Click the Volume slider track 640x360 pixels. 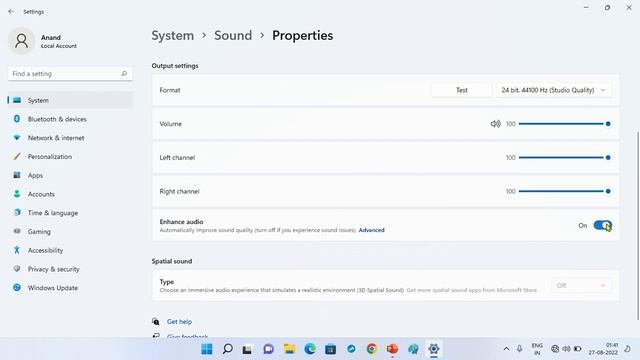[x=564, y=124]
